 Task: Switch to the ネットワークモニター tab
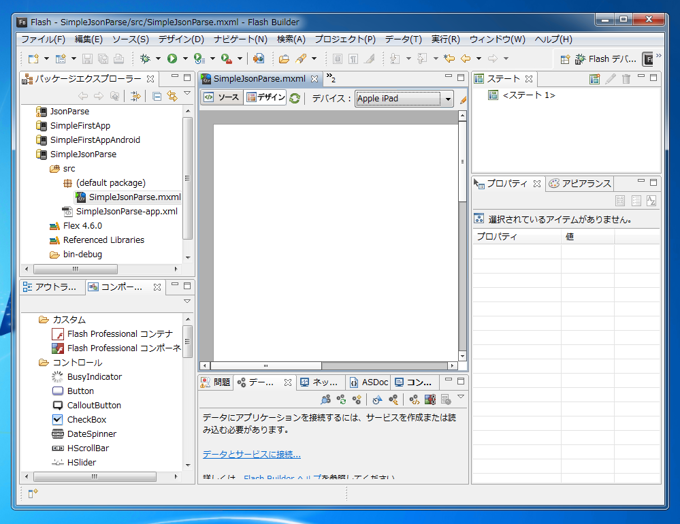pos(319,382)
